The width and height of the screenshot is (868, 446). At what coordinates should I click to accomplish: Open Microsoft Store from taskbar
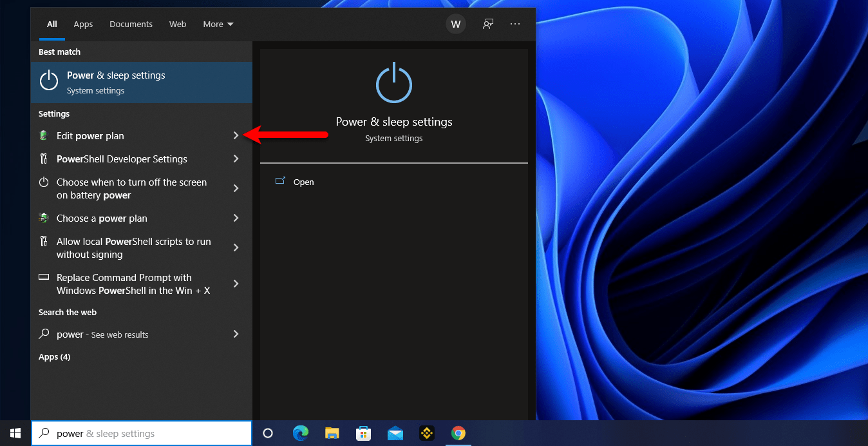(x=364, y=434)
